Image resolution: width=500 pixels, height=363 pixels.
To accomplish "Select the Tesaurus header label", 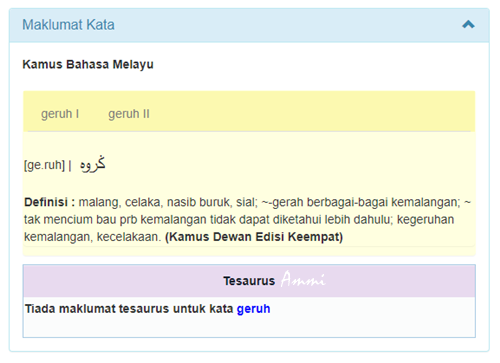I will tap(249, 281).
